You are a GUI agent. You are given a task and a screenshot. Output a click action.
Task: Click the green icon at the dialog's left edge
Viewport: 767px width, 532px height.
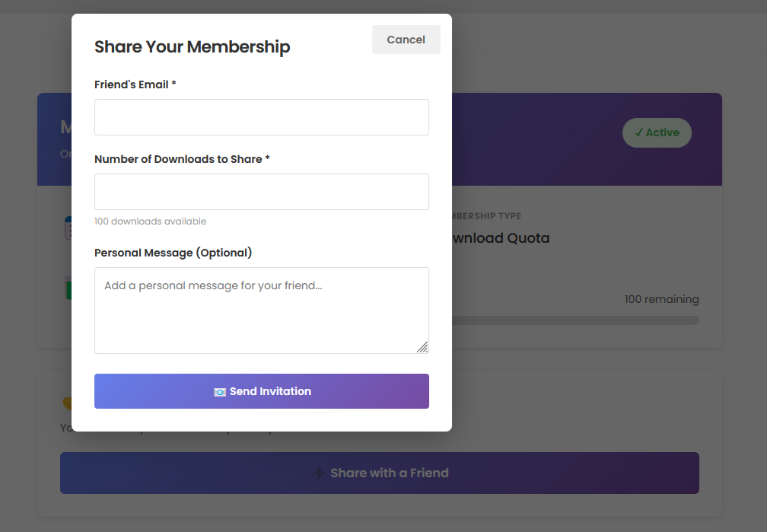pyautogui.click(x=68, y=288)
